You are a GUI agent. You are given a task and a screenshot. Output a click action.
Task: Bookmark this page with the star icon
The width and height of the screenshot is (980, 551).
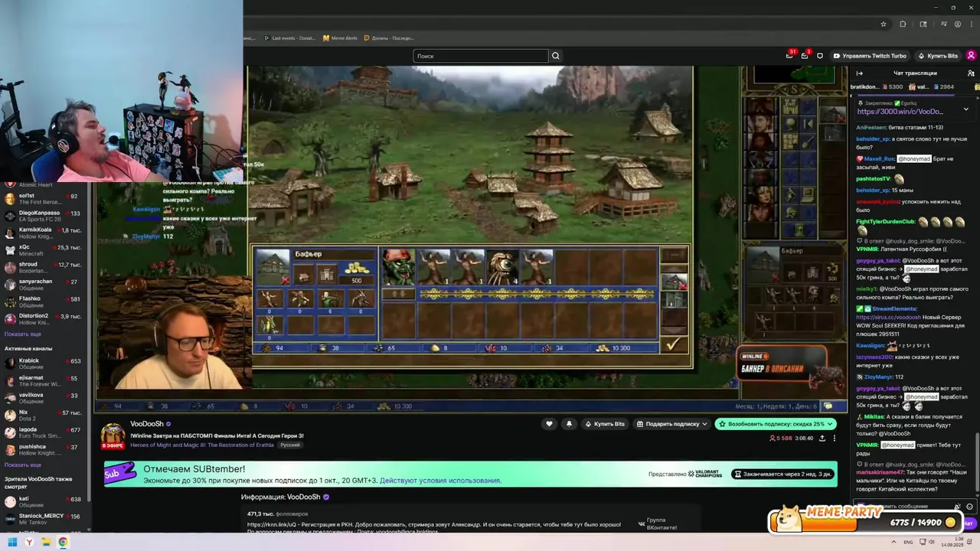coord(884,24)
